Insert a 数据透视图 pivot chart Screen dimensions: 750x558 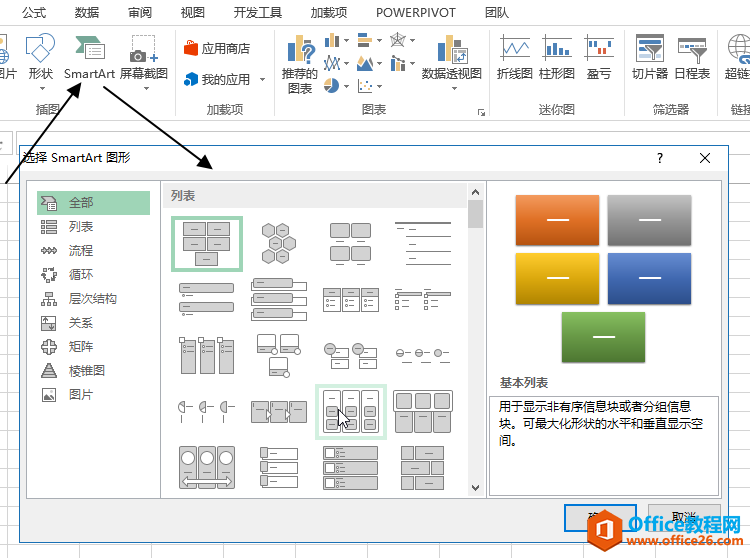(x=452, y=58)
